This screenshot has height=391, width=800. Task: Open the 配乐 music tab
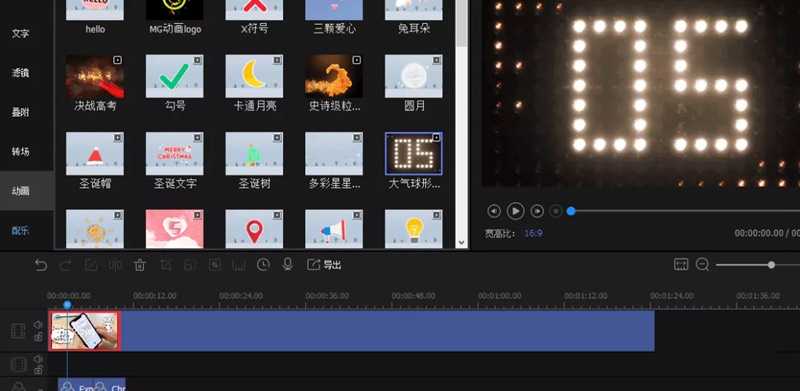click(20, 231)
